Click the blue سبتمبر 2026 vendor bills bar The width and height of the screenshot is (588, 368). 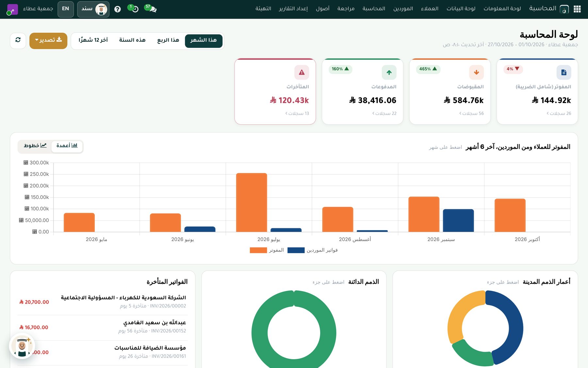[458, 220]
